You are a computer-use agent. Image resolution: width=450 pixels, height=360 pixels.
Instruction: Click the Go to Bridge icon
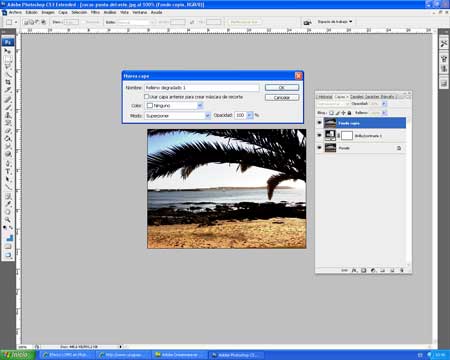[x=307, y=22]
